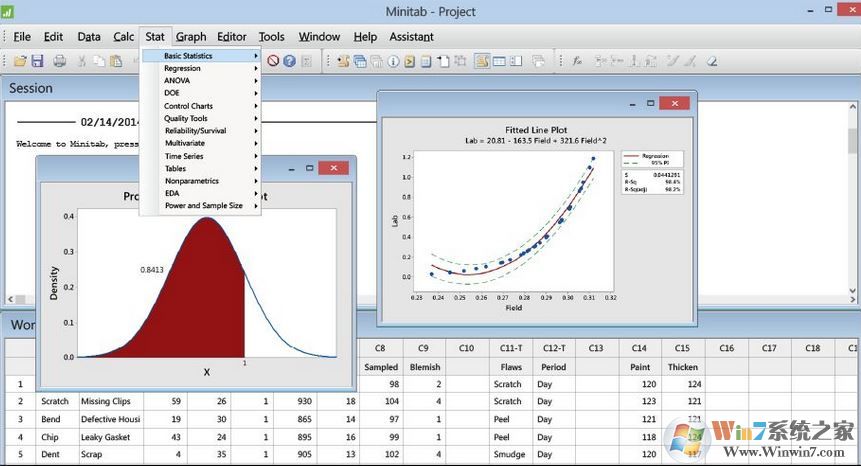Close the probability distribution plot window
861x466 pixels.
point(333,168)
